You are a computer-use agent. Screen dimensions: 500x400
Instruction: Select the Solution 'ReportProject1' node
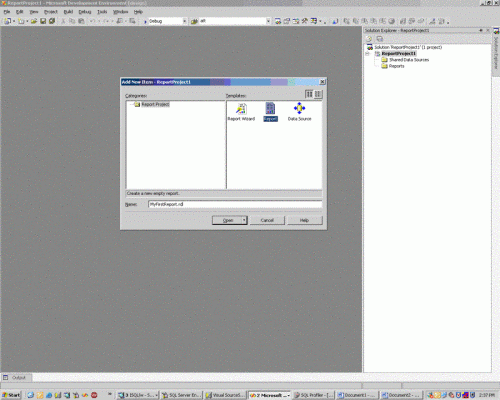[x=408, y=47]
